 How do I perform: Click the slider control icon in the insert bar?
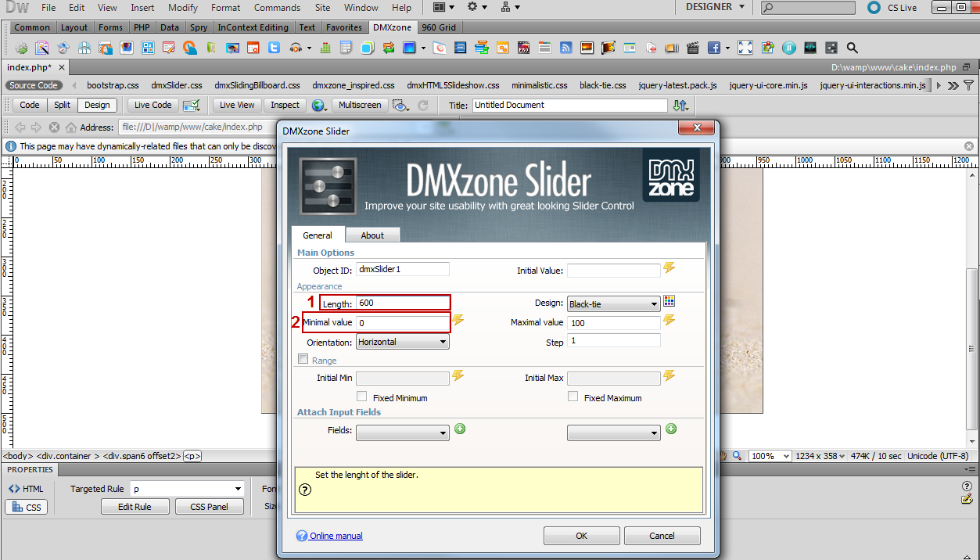coord(831,48)
